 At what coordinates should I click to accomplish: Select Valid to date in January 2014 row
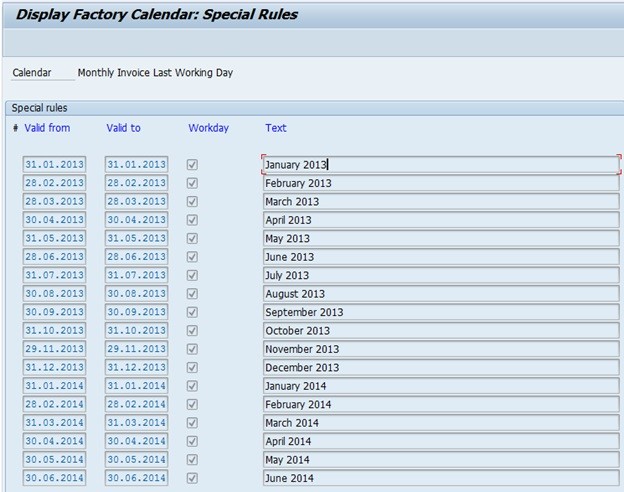136,386
